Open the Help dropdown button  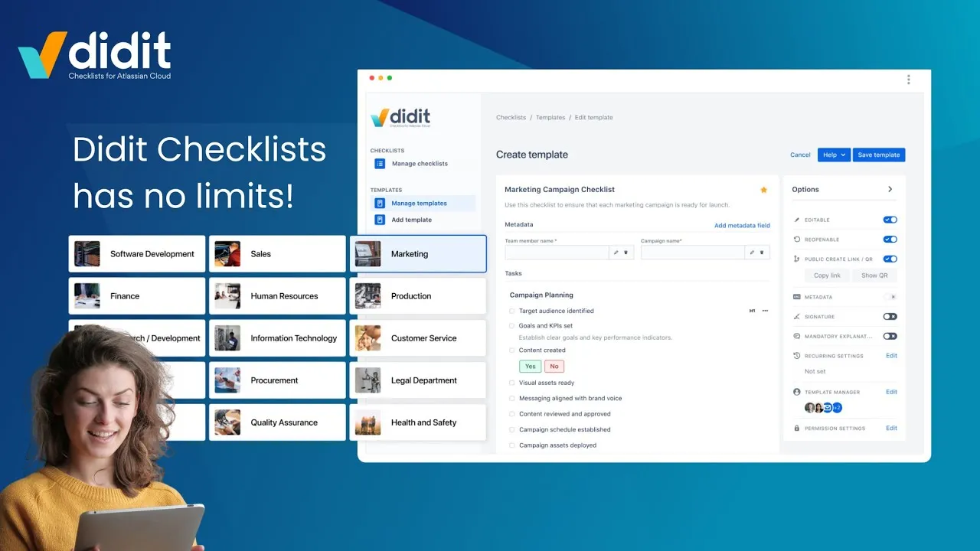click(834, 155)
